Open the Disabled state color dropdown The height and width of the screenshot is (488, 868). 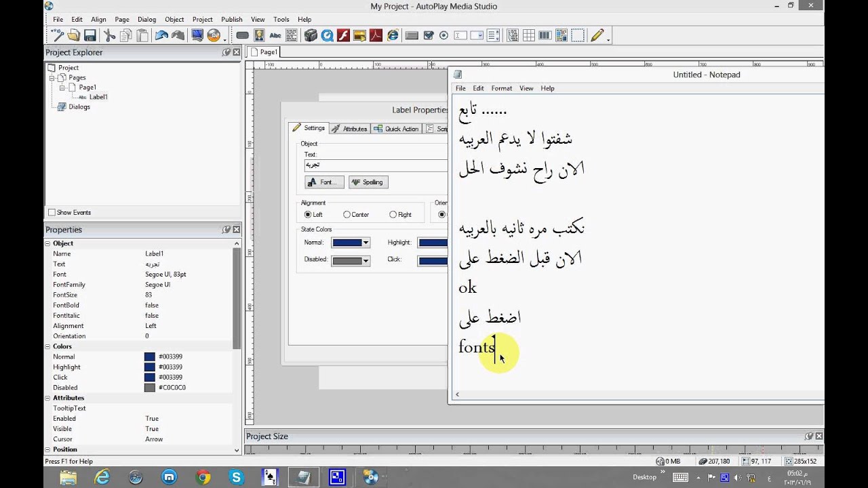click(366, 260)
